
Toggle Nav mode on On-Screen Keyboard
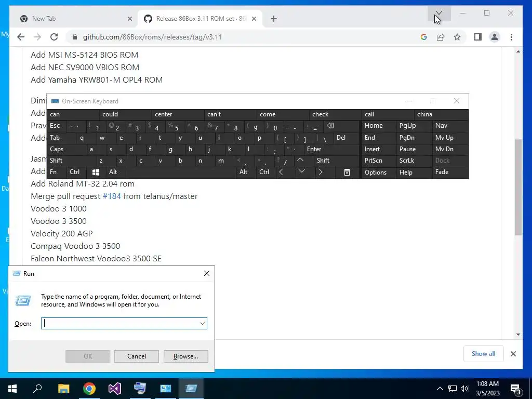450,126
